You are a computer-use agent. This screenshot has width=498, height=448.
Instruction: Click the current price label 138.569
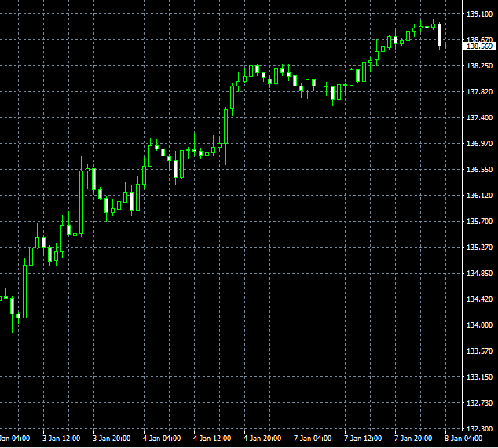pyautogui.click(x=479, y=46)
